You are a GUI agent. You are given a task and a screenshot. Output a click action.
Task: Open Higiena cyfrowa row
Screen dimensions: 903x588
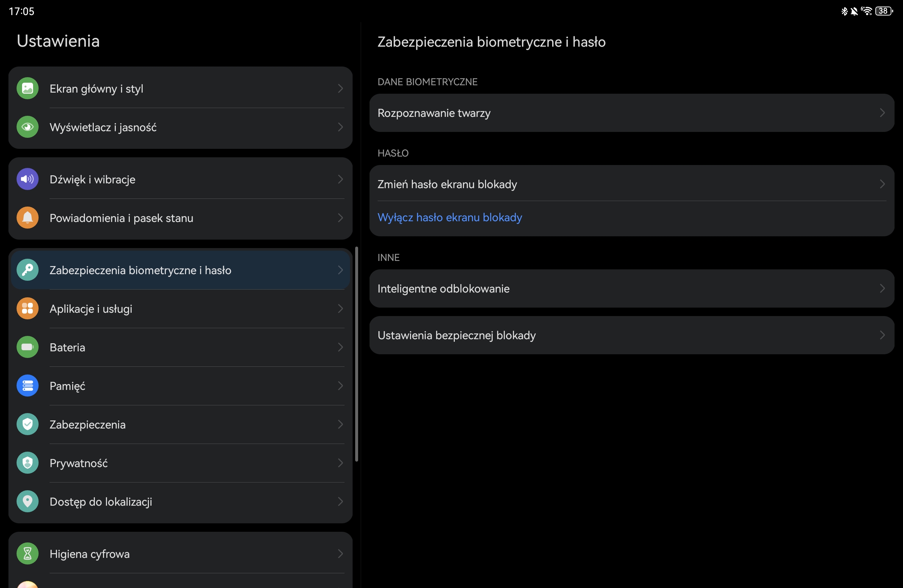(180, 554)
